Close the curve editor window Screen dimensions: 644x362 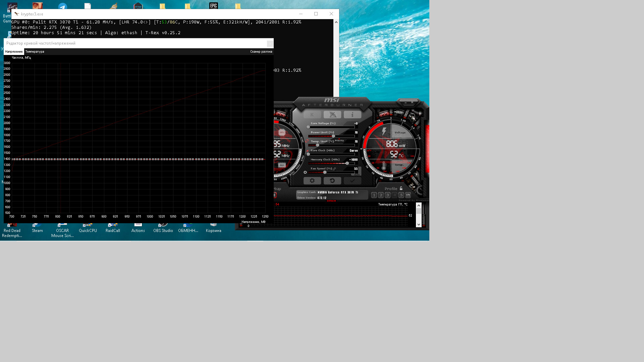[270, 44]
